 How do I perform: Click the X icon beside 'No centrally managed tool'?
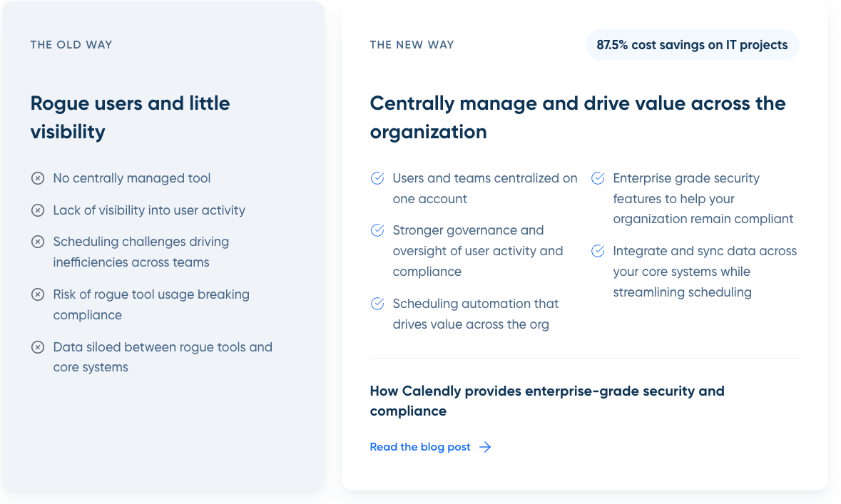tap(38, 178)
